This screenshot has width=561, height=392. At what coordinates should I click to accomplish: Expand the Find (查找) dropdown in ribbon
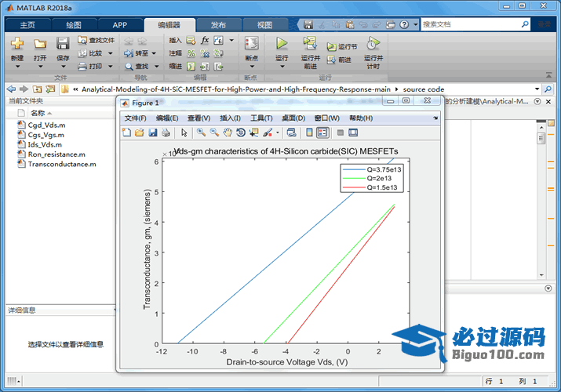tap(155, 67)
